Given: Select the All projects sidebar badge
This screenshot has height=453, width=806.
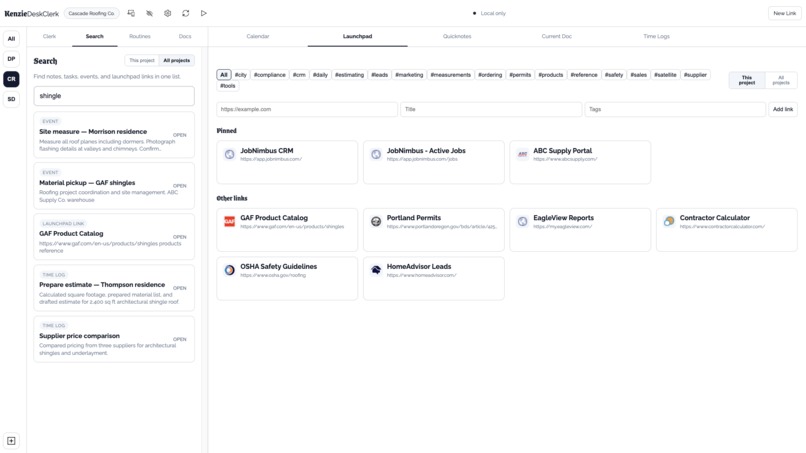Looking at the screenshot, I should pyautogui.click(x=11, y=39).
